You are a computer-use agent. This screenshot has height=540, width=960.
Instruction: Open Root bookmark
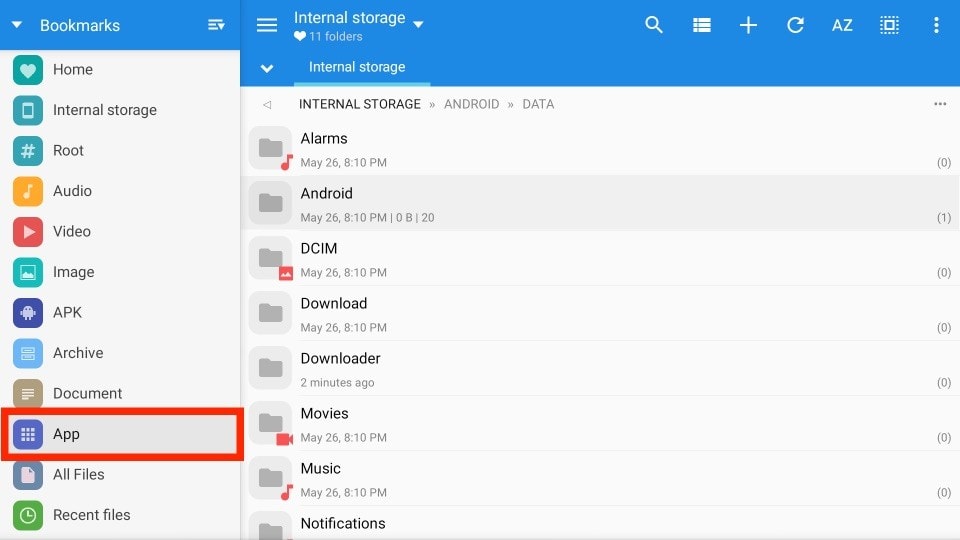coord(120,151)
